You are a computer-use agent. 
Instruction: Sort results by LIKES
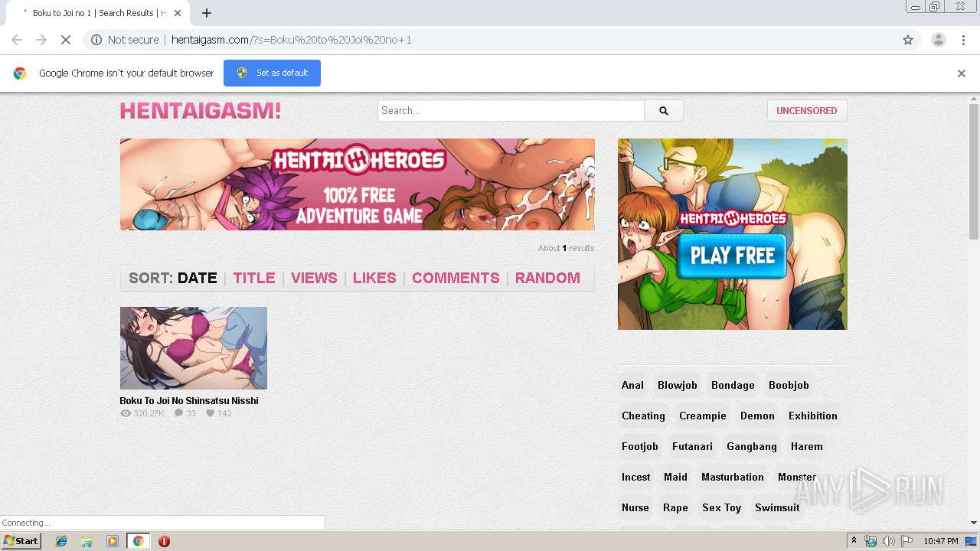coord(374,278)
